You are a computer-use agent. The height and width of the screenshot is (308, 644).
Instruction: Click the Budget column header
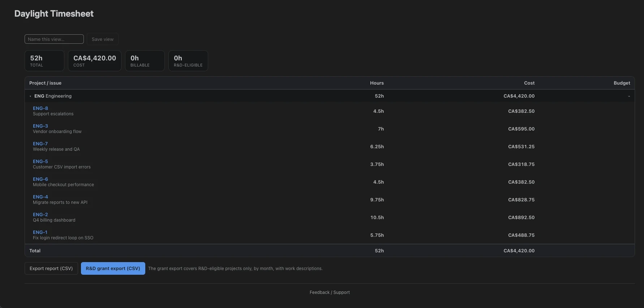click(622, 83)
